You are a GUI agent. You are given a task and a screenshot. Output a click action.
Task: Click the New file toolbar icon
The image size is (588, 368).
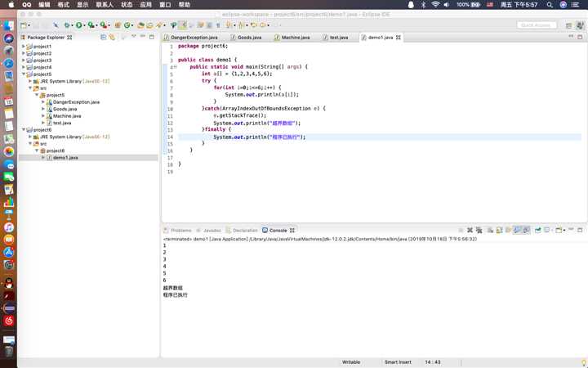pyautogui.click(x=24, y=25)
